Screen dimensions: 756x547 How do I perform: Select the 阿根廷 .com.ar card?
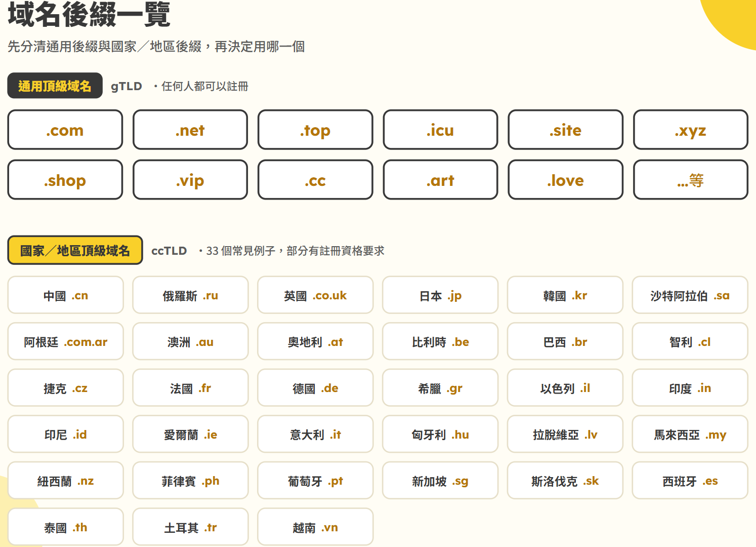pos(66,341)
